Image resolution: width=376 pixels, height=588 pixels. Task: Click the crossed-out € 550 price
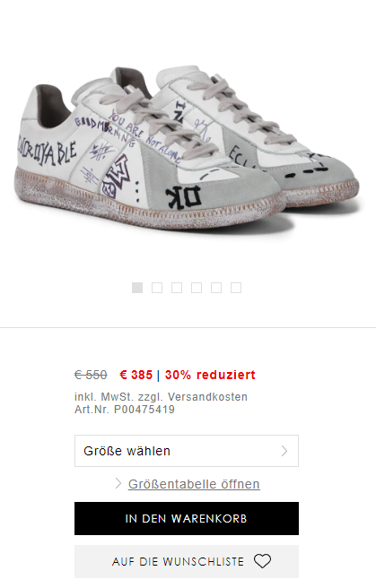(x=91, y=375)
